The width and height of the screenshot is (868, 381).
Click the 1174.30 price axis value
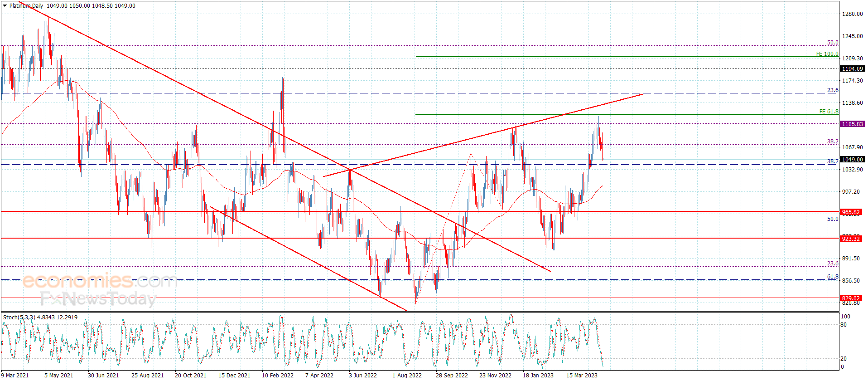[852, 80]
